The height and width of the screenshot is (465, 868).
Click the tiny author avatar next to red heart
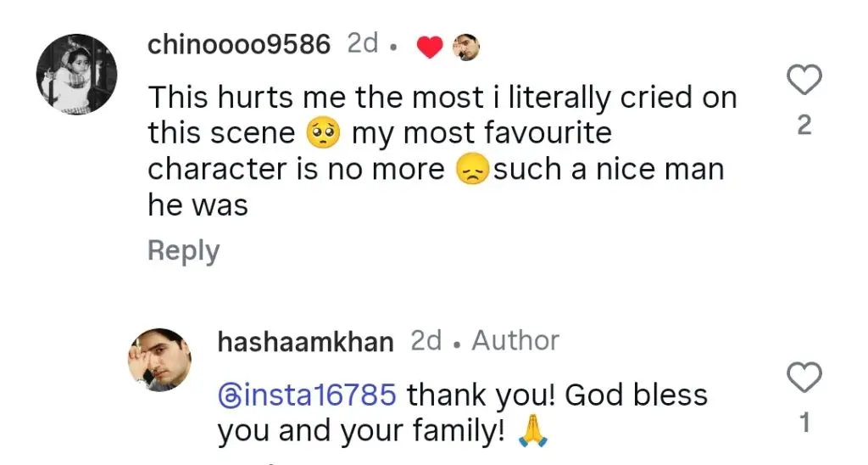tap(465, 47)
